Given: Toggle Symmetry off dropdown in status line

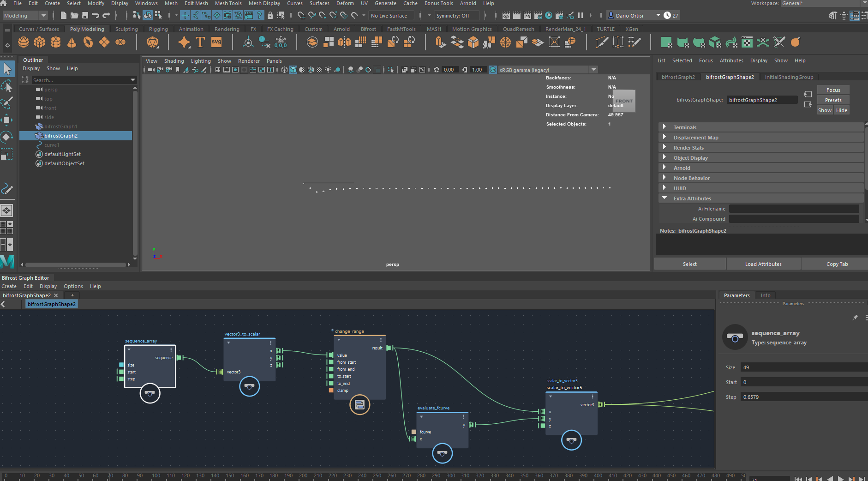Looking at the screenshot, I should [x=456, y=15].
